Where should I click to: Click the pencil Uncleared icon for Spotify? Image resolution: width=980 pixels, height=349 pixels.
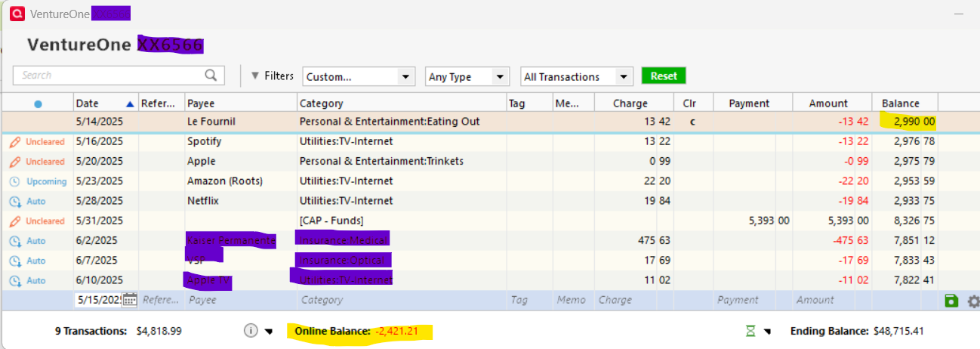[x=14, y=141]
